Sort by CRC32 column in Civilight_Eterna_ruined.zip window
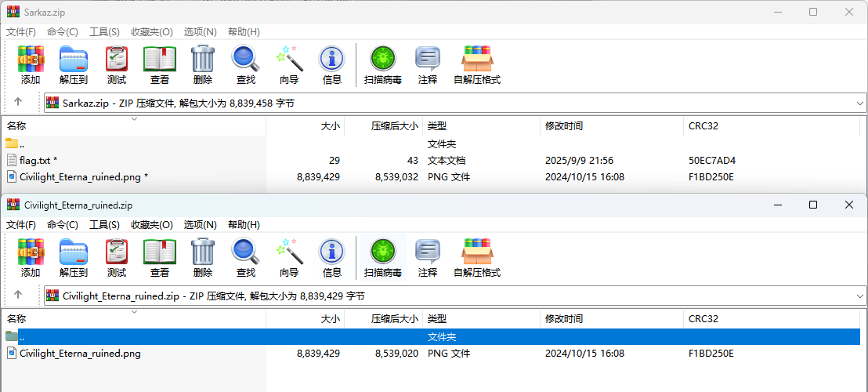Screen dimensions: 868x392 point(772,319)
